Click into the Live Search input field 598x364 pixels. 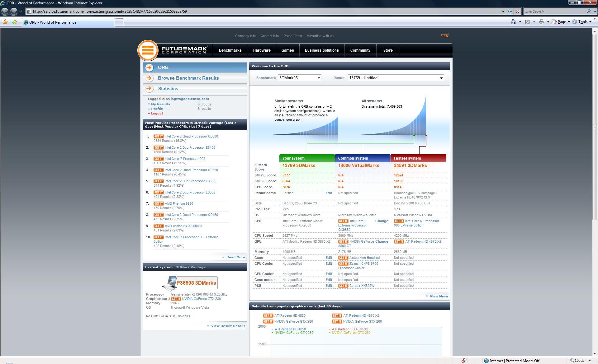click(555, 12)
